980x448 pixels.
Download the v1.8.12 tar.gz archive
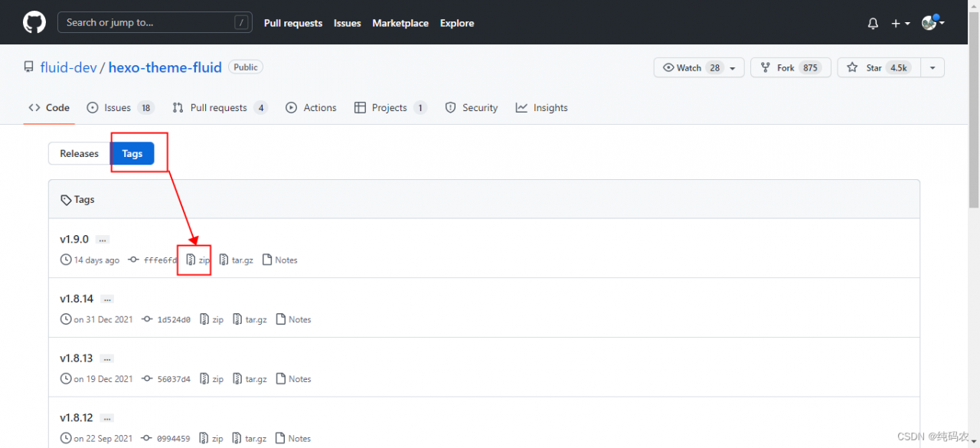point(250,439)
